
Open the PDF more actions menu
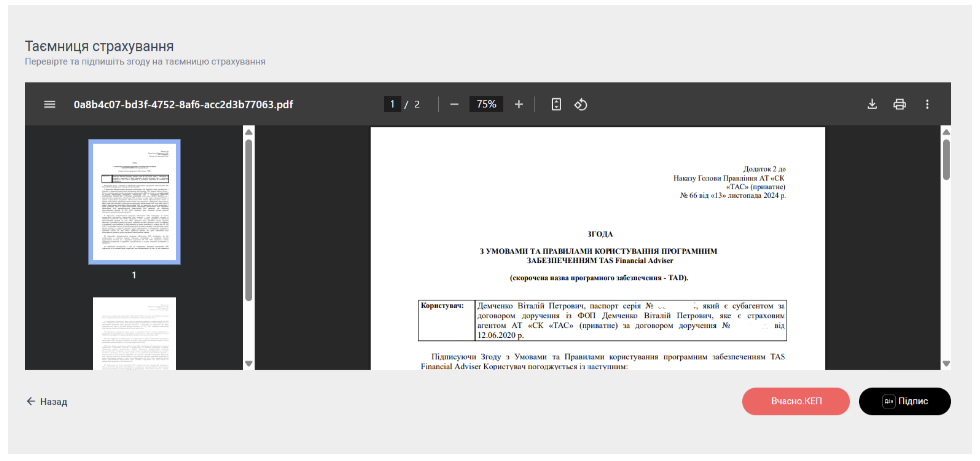pos(927,104)
